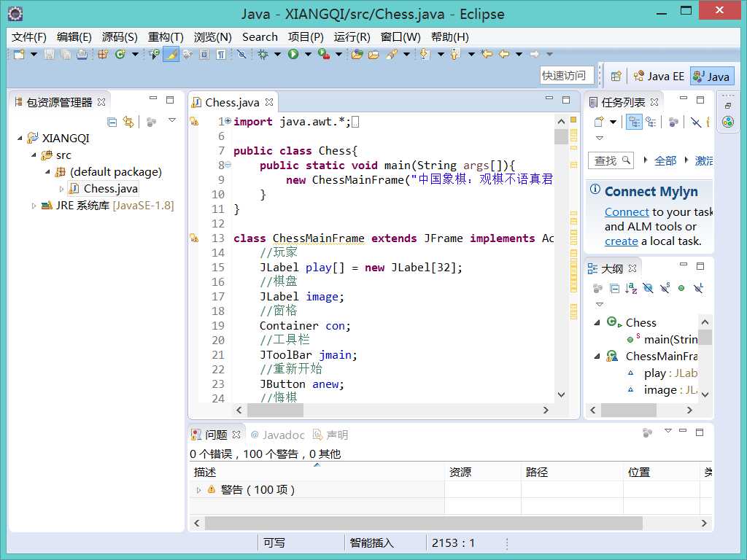Run the program with green play icon
The width and height of the screenshot is (747, 560).
293,54
